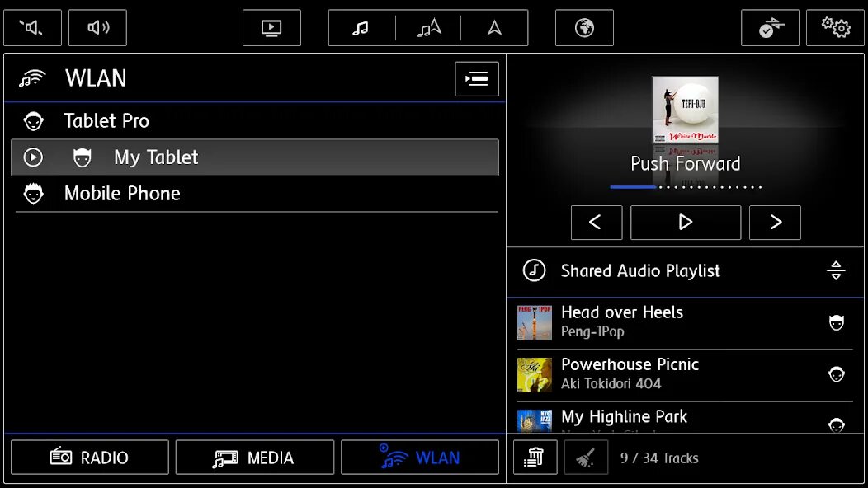
Task: Click the My Tablet avatar icon
Action: tap(82, 157)
